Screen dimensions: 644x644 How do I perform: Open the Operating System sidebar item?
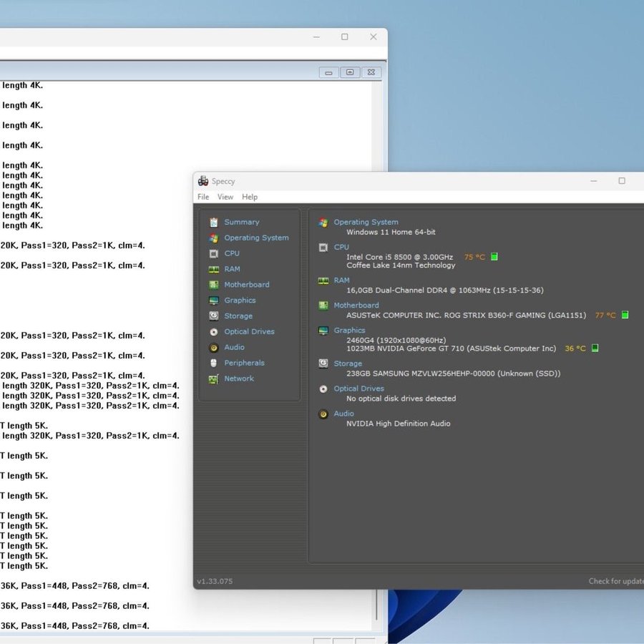256,238
